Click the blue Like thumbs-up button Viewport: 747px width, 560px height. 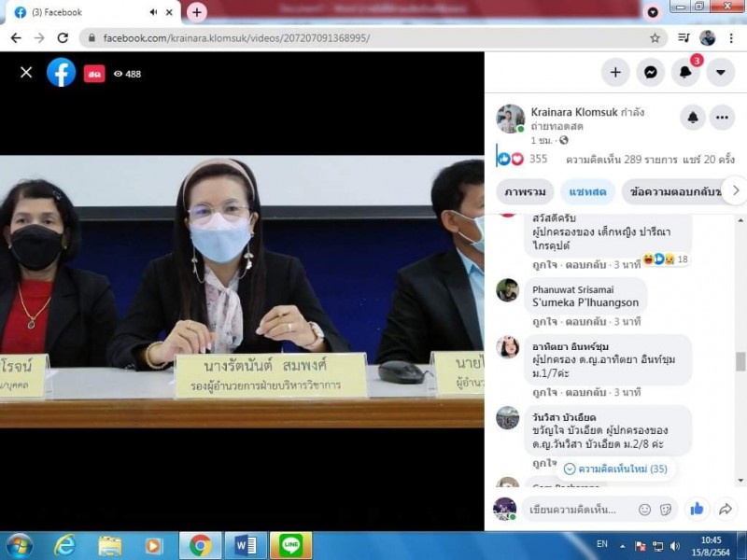(x=697, y=509)
